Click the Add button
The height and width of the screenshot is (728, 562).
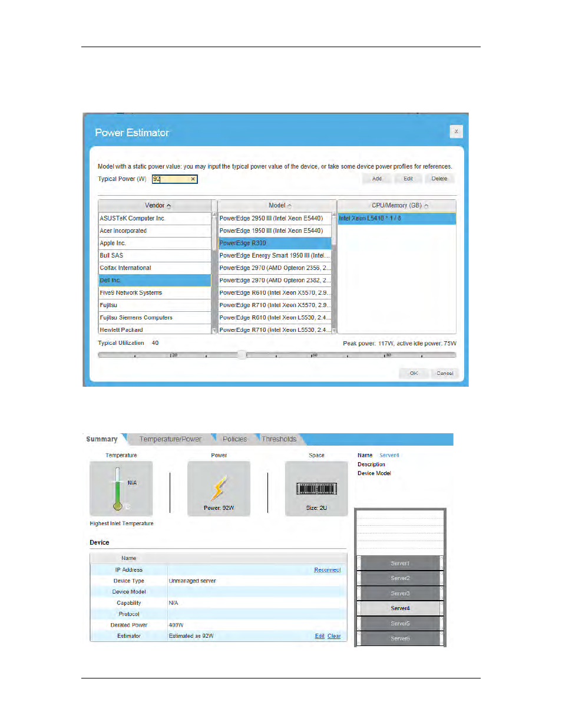[376, 179]
